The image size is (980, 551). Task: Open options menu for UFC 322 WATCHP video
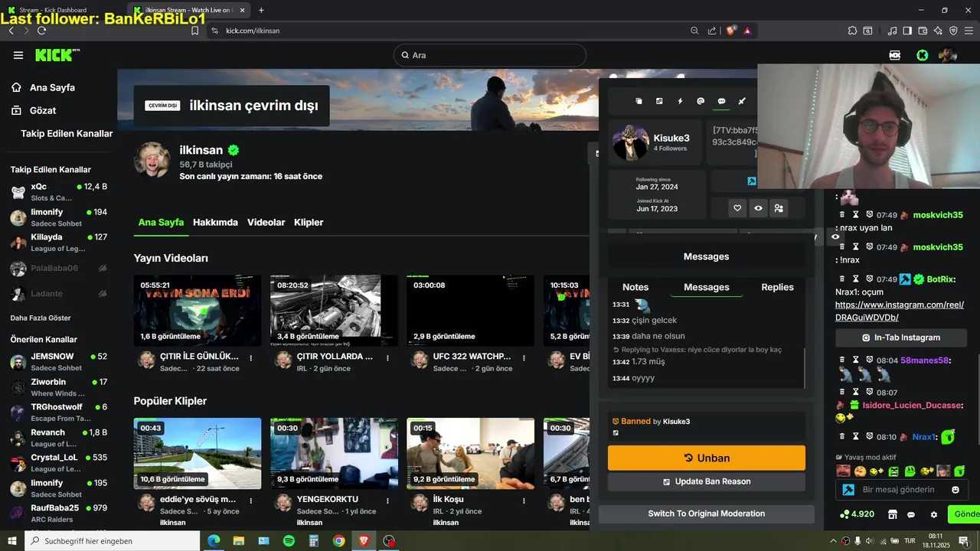pyautogui.click(x=525, y=357)
